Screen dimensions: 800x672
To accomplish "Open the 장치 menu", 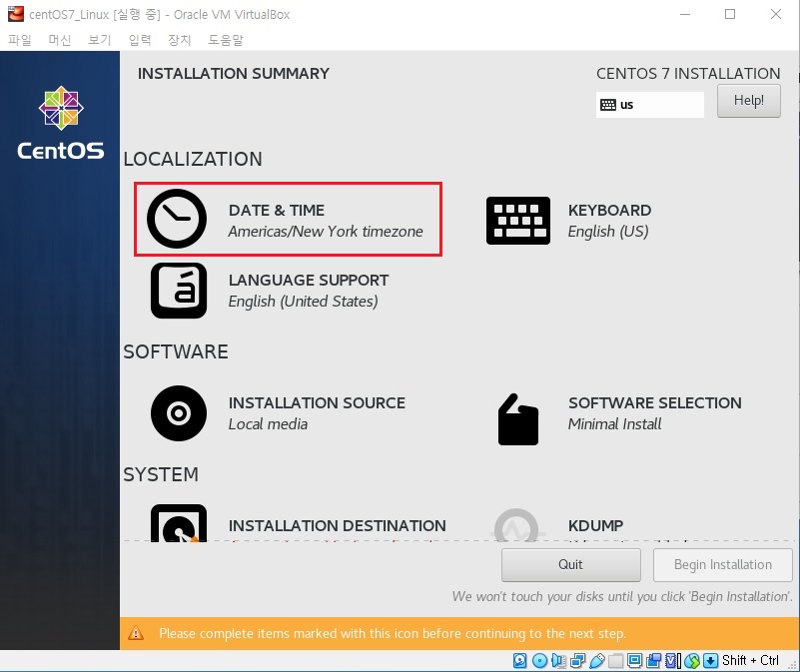I will tap(180, 40).
